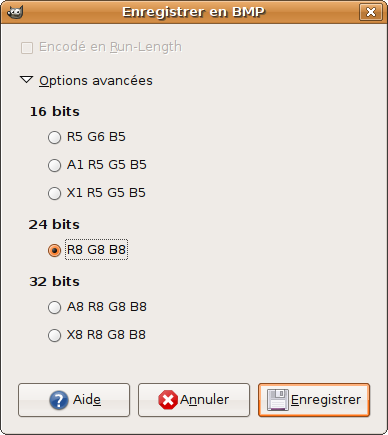This screenshot has width=388, height=435.
Task: Pick the X1 R5 G5 B5 option
Action: [54, 193]
